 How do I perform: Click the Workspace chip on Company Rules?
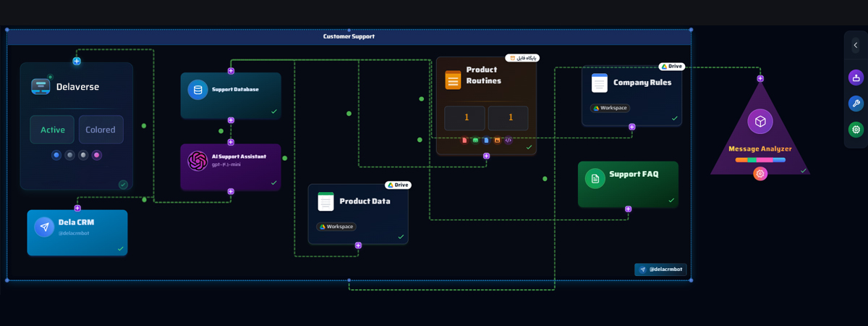pyautogui.click(x=610, y=108)
